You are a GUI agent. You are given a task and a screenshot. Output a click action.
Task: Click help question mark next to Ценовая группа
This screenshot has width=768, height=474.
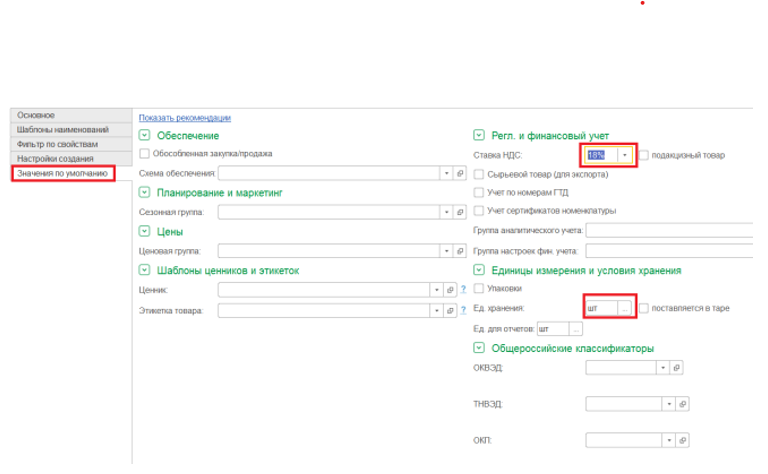pos(464,250)
